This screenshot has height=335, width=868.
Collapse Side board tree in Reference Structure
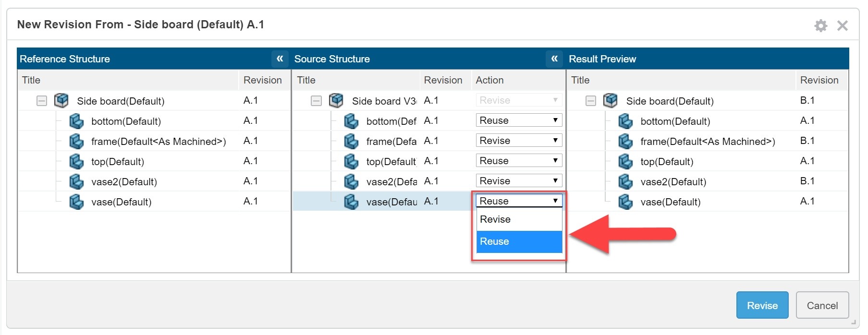pos(42,101)
